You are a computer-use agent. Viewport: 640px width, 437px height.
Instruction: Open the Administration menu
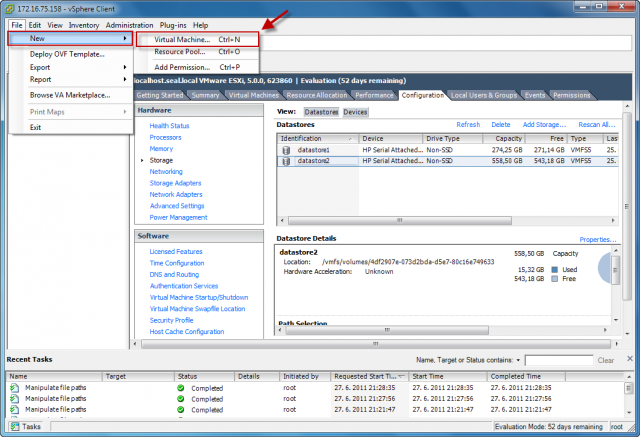click(x=129, y=25)
